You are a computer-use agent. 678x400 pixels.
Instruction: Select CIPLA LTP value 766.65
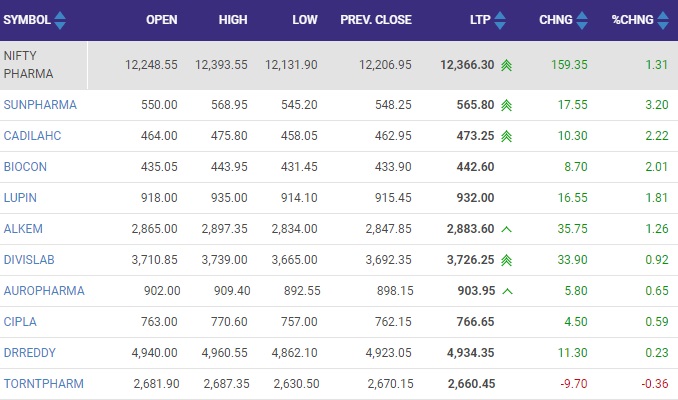point(475,322)
